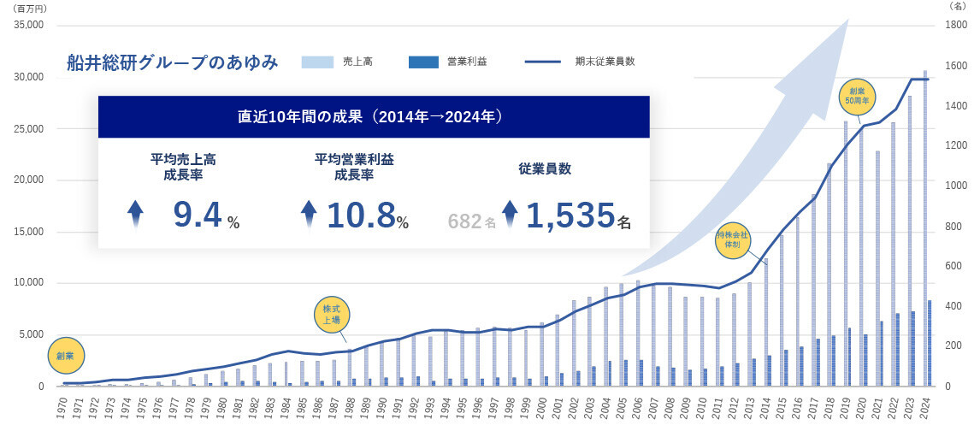Click the grey 682名 figure
The width and height of the screenshot is (980, 425).
471,221
